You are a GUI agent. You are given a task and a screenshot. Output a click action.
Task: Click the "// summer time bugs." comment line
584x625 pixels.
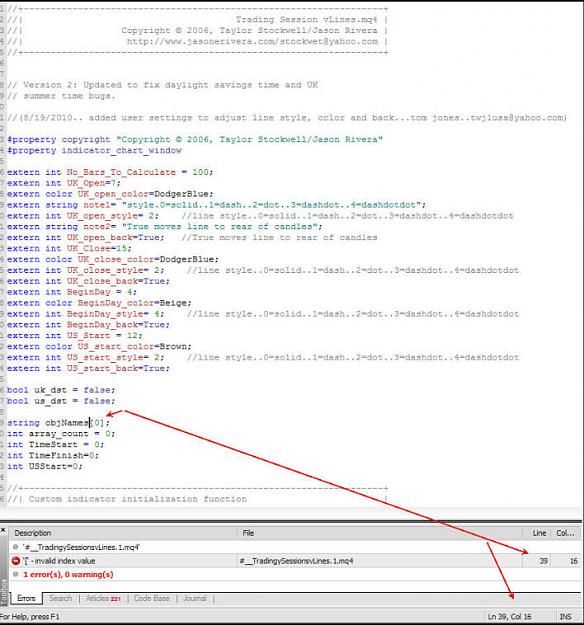(x=61, y=96)
